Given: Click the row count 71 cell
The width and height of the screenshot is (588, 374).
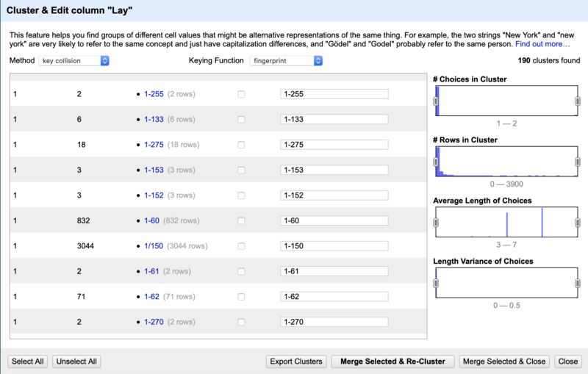Looking at the screenshot, I should [x=81, y=296].
